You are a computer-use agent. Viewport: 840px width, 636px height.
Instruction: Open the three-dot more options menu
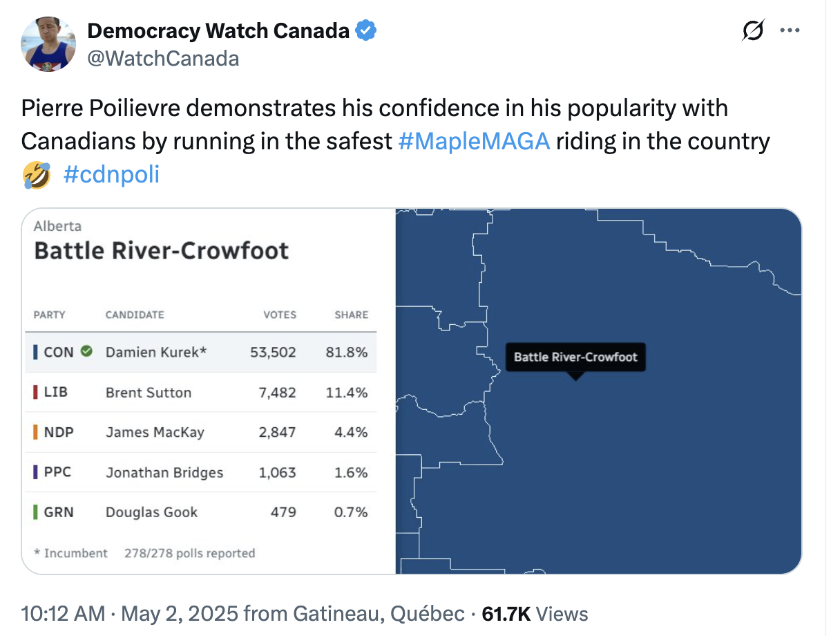tap(790, 31)
